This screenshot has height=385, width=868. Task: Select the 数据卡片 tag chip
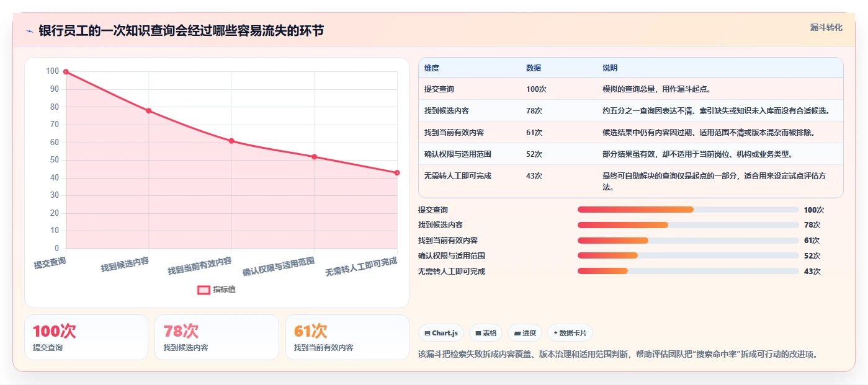[x=570, y=333]
